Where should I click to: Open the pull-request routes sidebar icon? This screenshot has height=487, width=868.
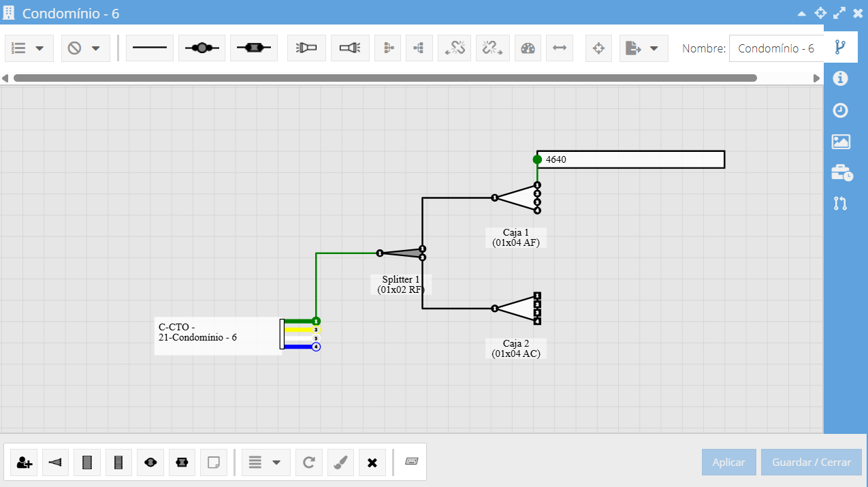point(840,203)
